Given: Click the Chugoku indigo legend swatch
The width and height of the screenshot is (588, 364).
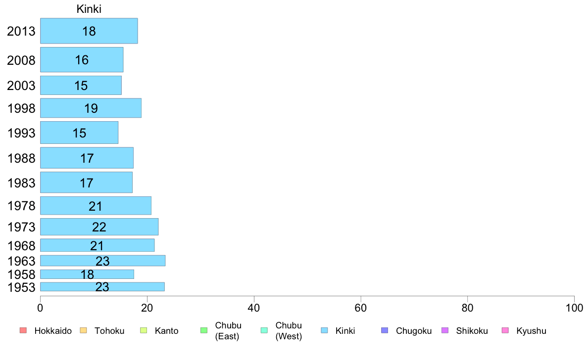Looking at the screenshot, I should coord(385,330).
